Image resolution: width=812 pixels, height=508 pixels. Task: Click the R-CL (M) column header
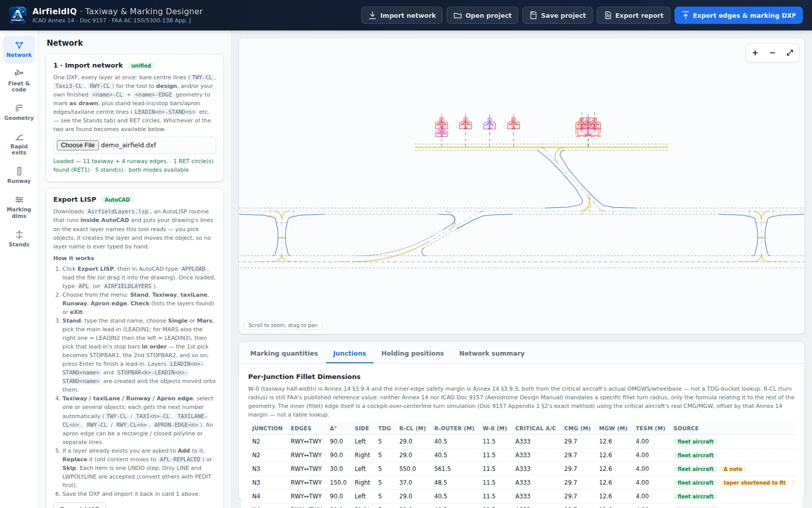click(412, 428)
